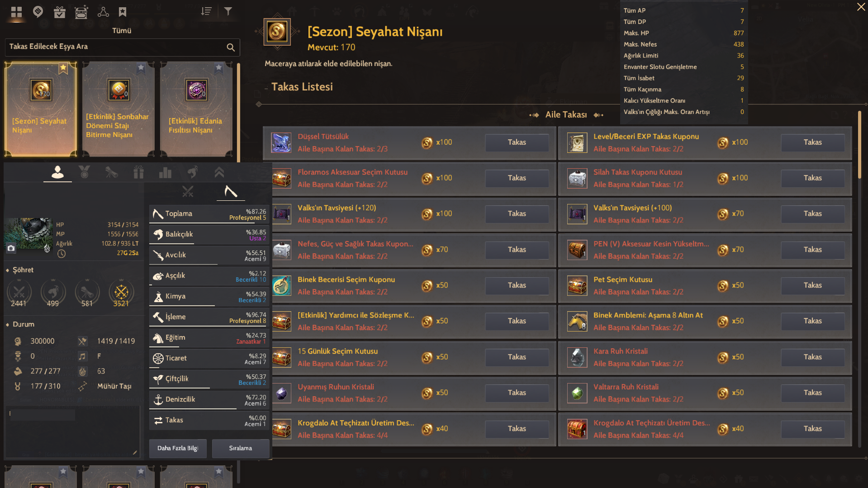The height and width of the screenshot is (488, 868).
Task: Click the search magnifier icon
Action: (231, 47)
